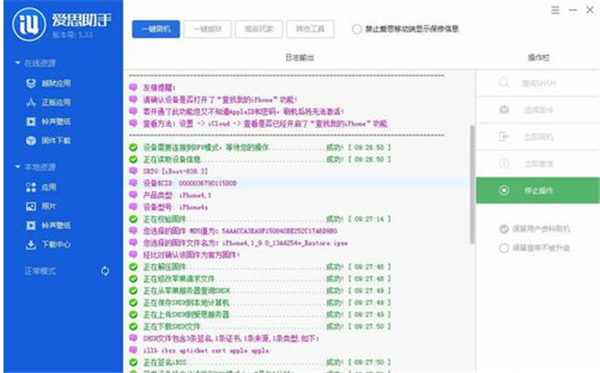The width and height of the screenshot is (600, 373).
Task: Click the 立即刷机 flash icon
Action: tap(504, 137)
